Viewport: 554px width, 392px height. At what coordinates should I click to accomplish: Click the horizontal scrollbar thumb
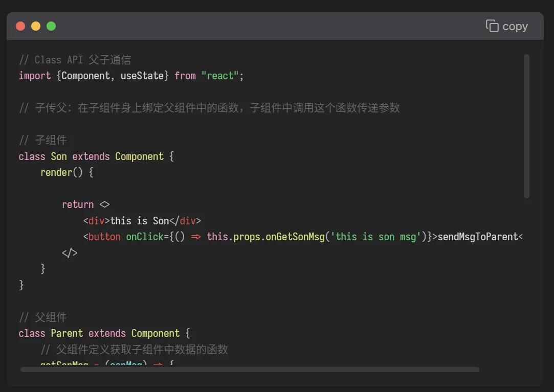250,370
